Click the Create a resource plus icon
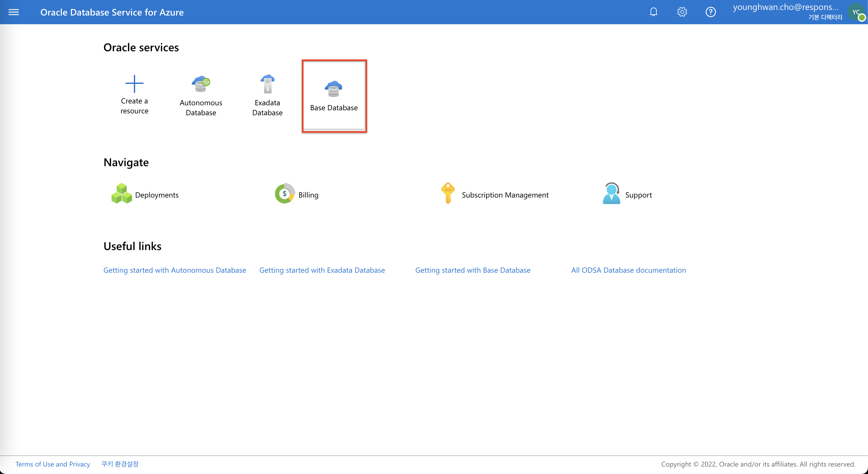The width and height of the screenshot is (868, 474). click(x=134, y=84)
